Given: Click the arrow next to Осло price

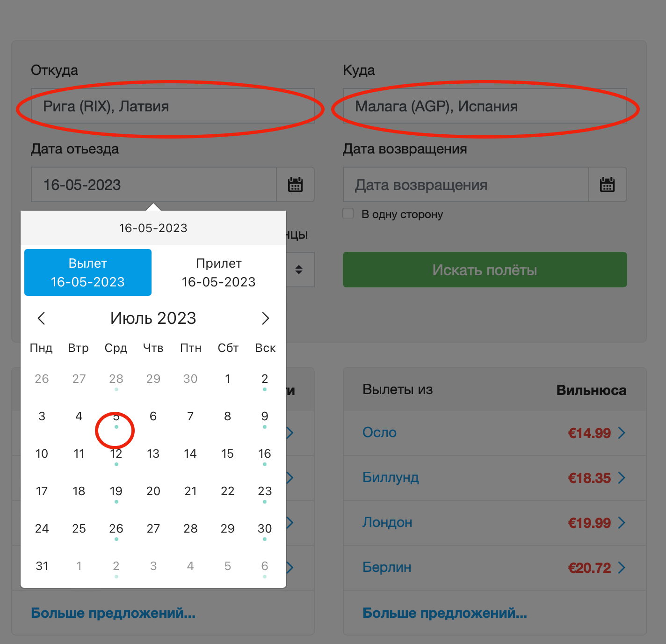Looking at the screenshot, I should tap(622, 432).
